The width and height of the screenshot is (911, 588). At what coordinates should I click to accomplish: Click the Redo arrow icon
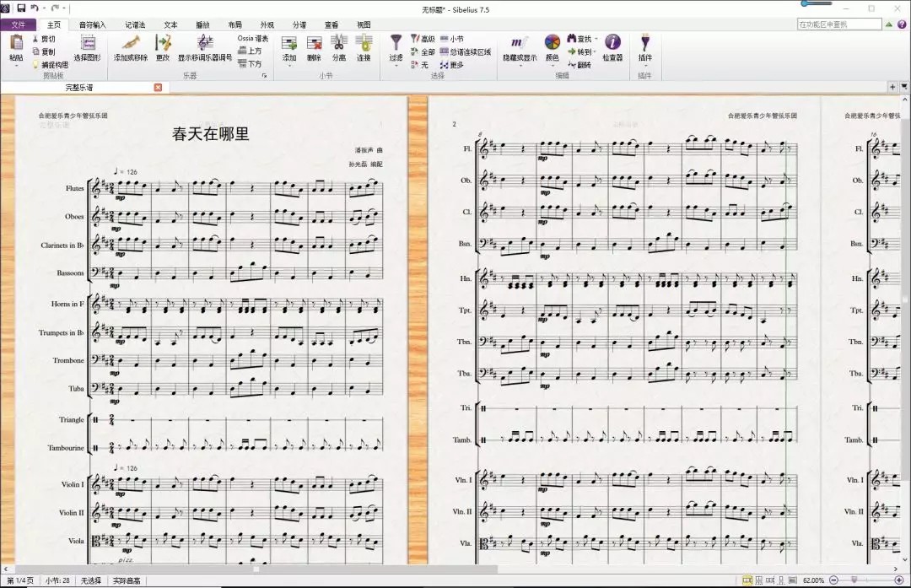55,8
